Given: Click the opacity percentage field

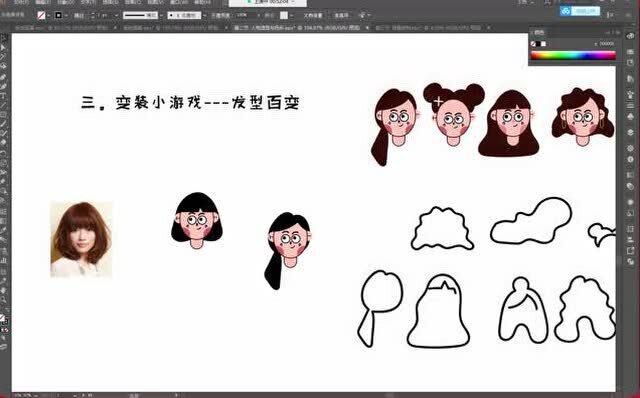Looking at the screenshot, I should tap(244, 15).
